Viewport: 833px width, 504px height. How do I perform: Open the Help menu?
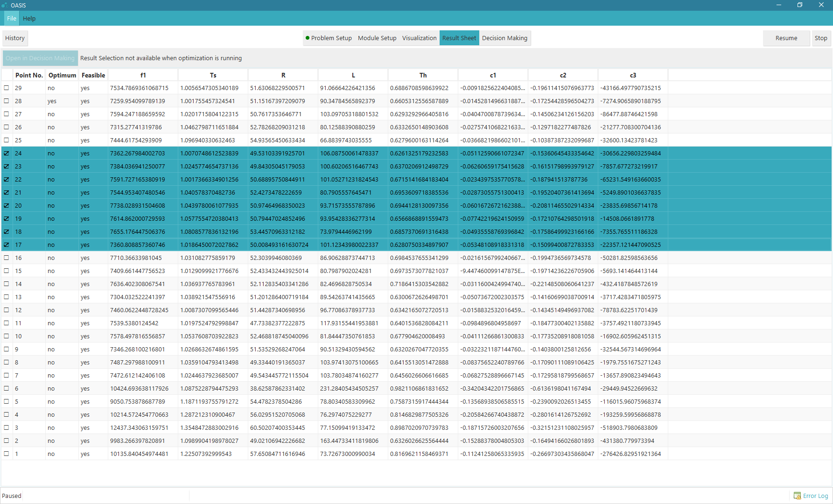click(x=29, y=18)
